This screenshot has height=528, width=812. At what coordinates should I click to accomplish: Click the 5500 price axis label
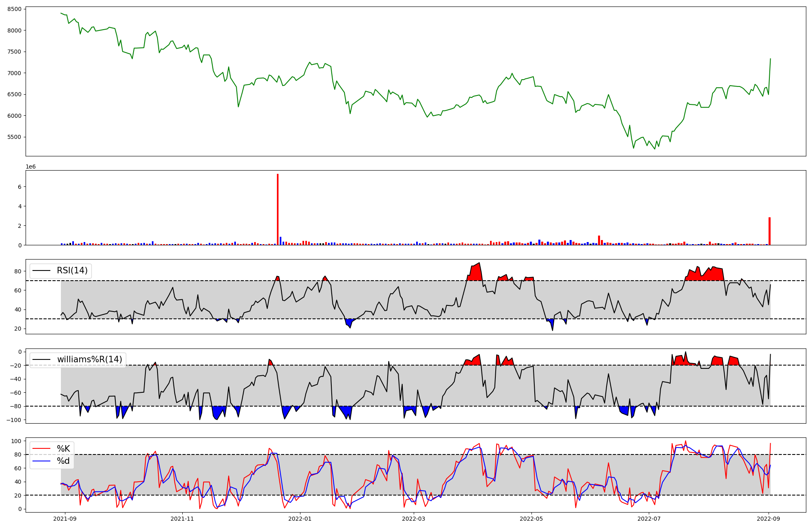click(15, 137)
